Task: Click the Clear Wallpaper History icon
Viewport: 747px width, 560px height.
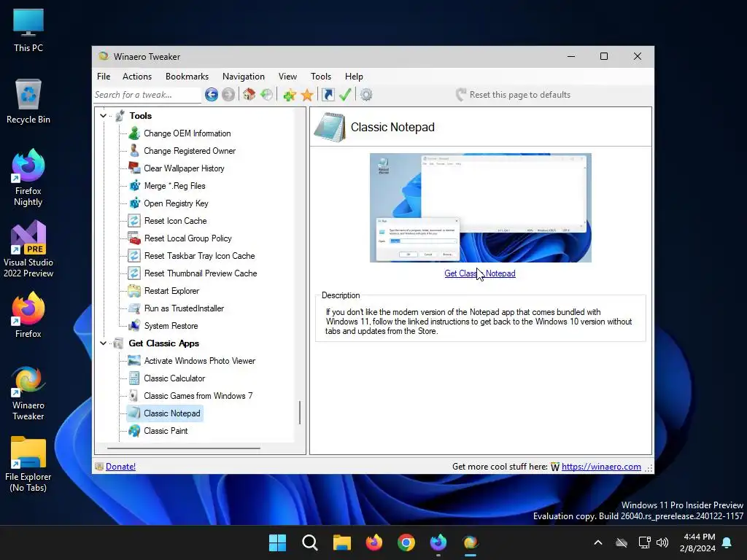Action: (134, 168)
